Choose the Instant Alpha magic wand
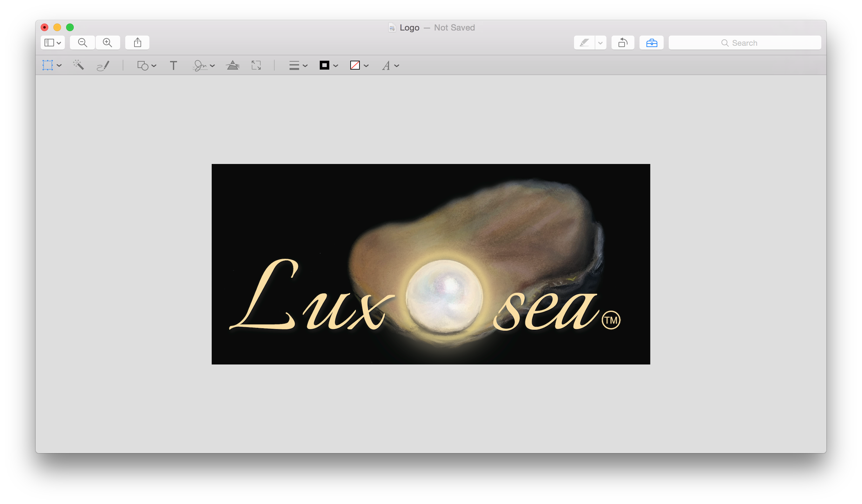862x504 pixels. [78, 65]
